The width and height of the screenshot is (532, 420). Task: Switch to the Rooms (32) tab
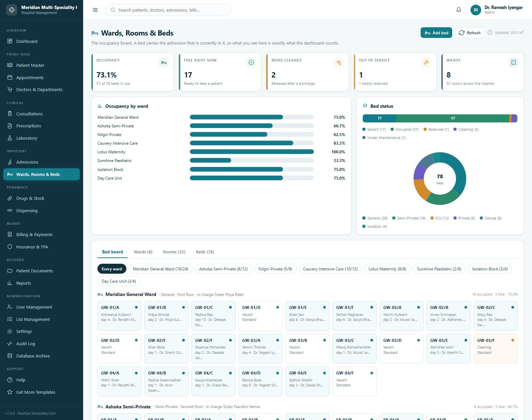[x=174, y=252]
